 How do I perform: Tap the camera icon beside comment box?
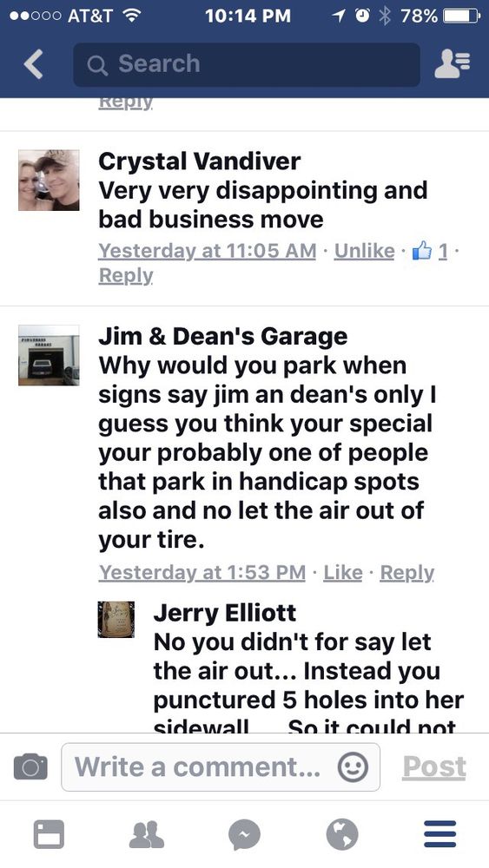(30, 766)
